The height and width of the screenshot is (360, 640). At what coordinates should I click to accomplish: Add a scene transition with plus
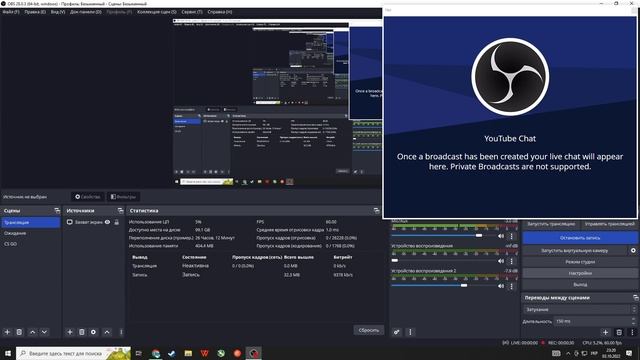click(605, 332)
